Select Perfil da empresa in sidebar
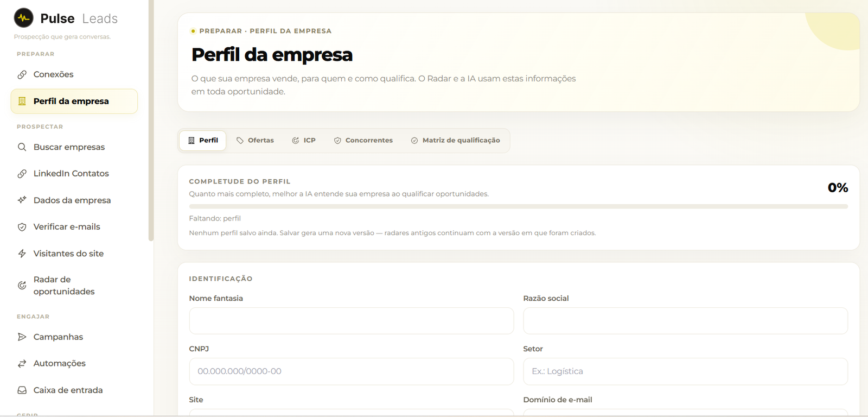Viewport: 868px width, 417px height. coord(74,102)
